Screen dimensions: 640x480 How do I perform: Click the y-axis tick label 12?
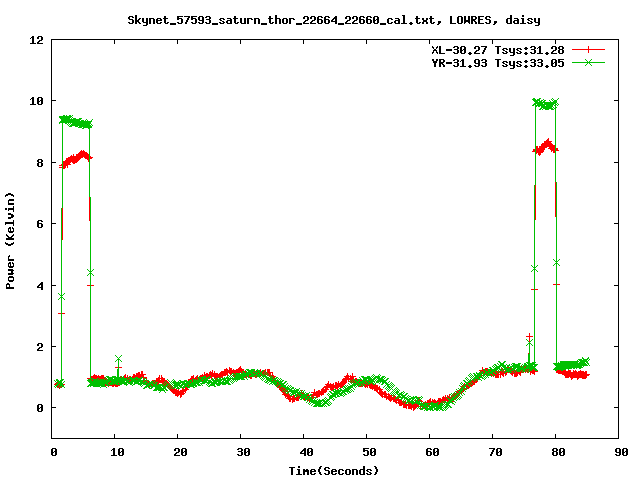(x=36, y=40)
